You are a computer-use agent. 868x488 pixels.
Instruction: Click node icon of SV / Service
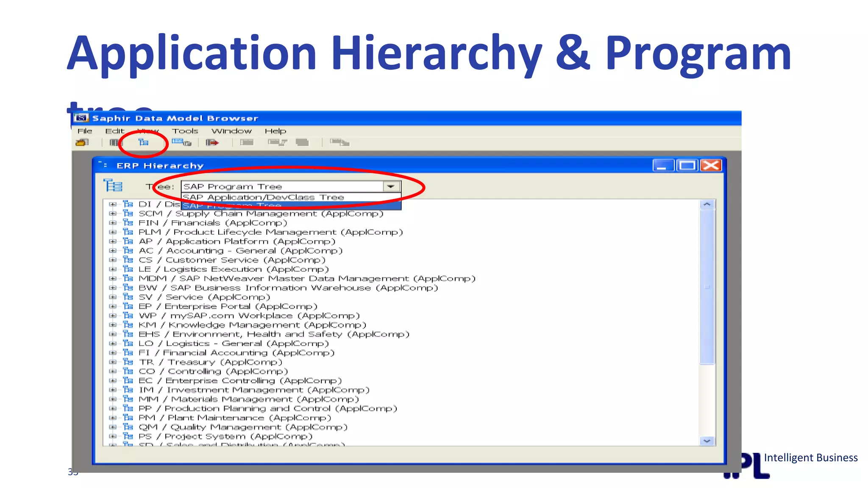coord(128,297)
